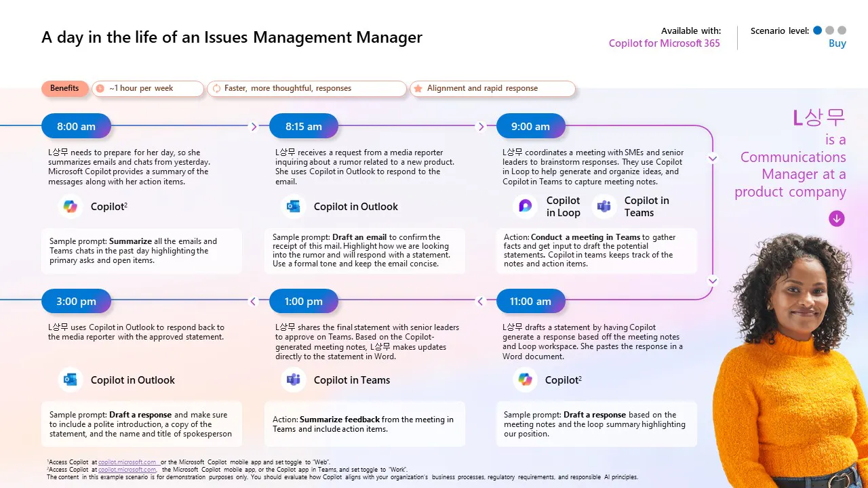Click the star icon beside Alignment and rapid response
This screenshot has width=868, height=488.
(418, 89)
